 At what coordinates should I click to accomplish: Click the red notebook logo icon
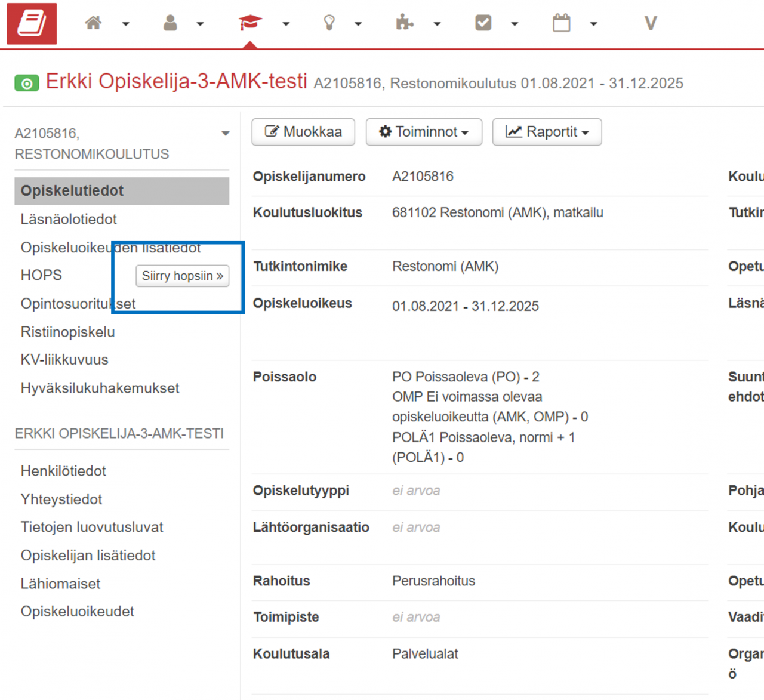pyautogui.click(x=32, y=24)
